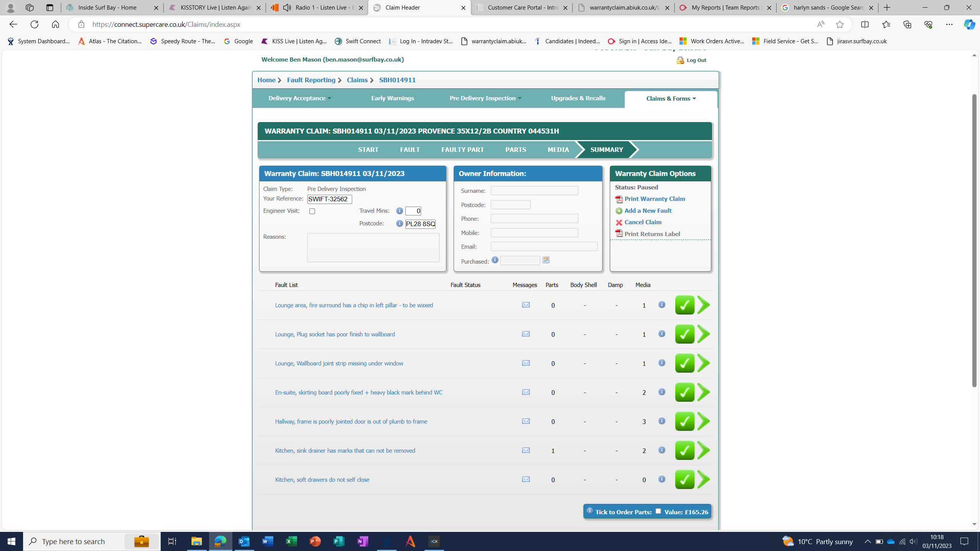Expand Delivery Acceptance dropdown menu

click(x=300, y=98)
